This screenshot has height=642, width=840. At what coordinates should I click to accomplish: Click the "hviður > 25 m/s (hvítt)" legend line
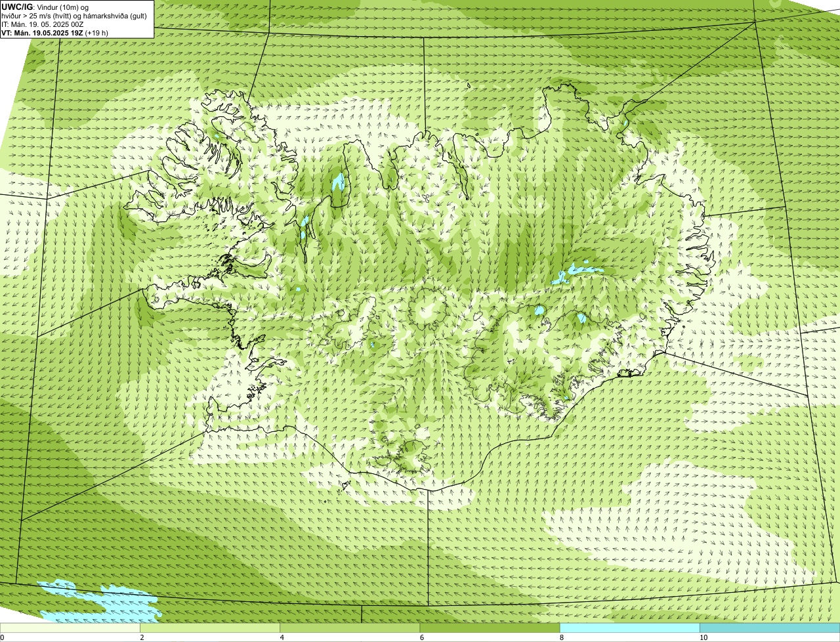point(75,15)
